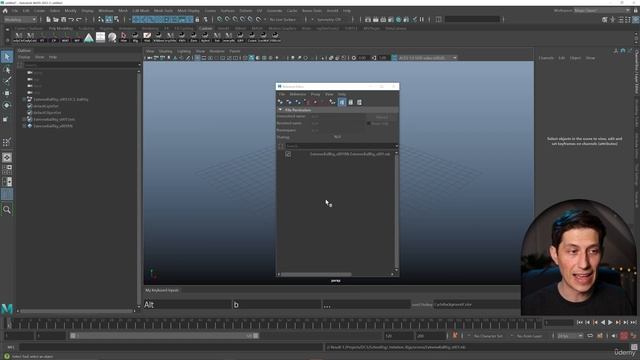Screen dimensions: 640x360
Task: Toggle Snap to Curves icon
Action: [227, 19]
